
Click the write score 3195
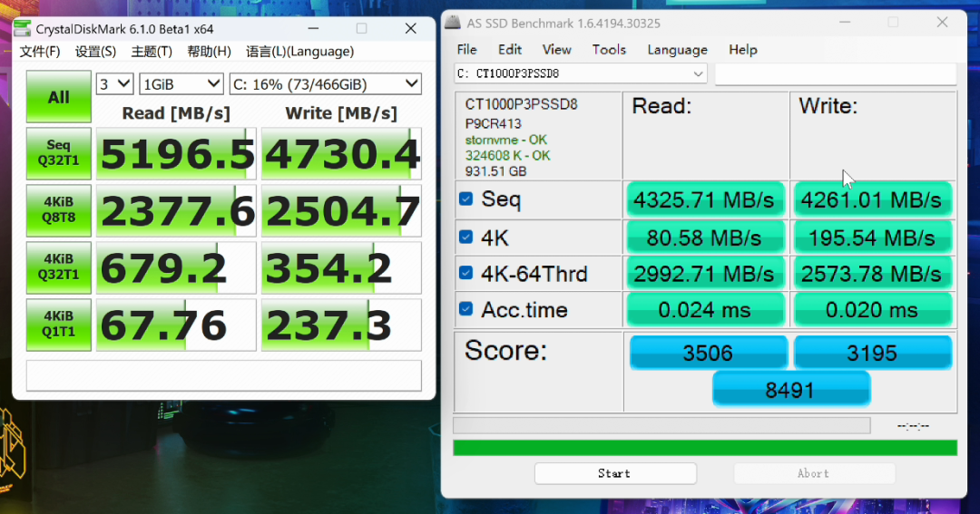[873, 353]
